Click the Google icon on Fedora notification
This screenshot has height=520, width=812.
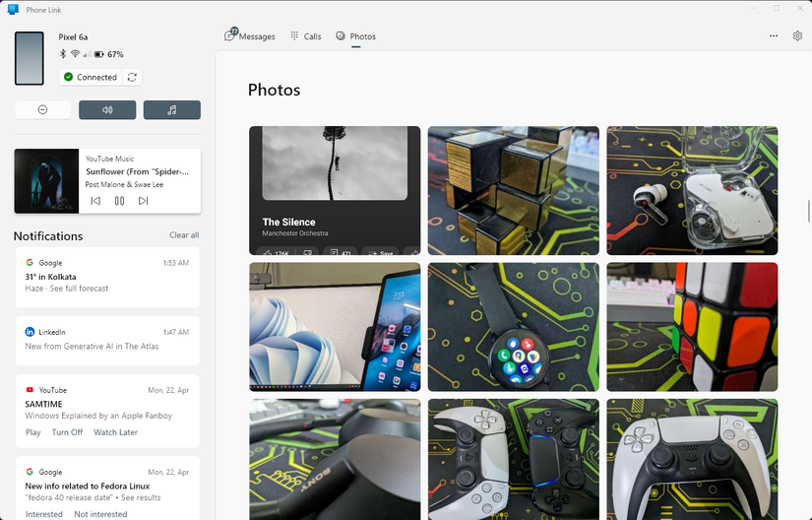pyautogui.click(x=30, y=472)
